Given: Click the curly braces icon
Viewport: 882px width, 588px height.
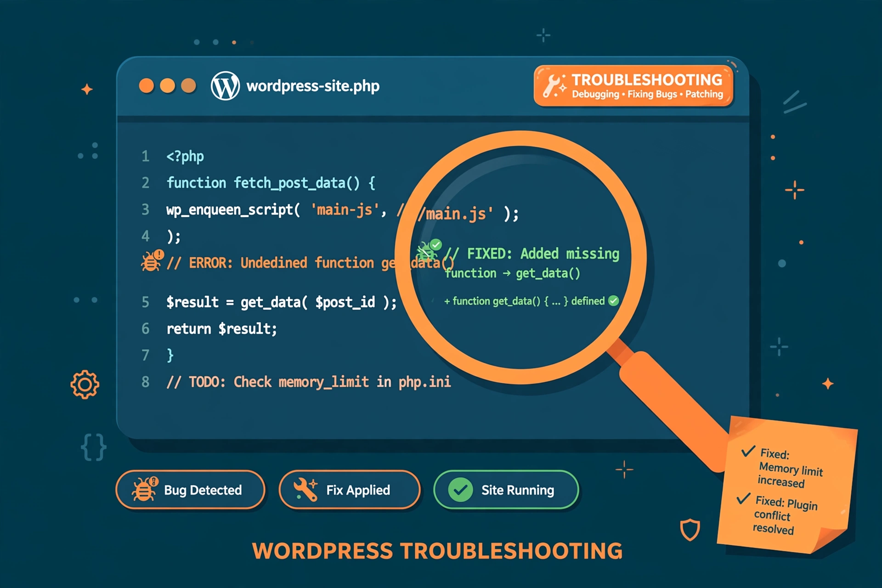Looking at the screenshot, I should [x=94, y=447].
